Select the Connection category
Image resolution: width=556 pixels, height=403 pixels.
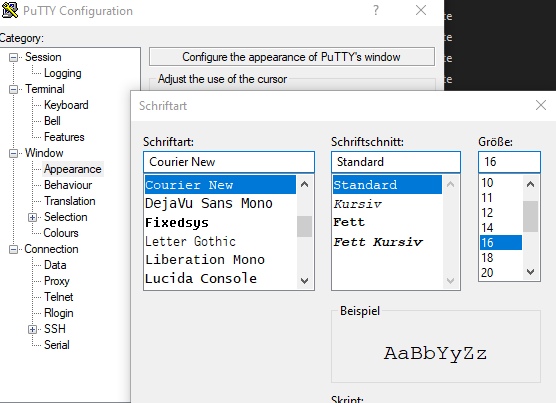(x=51, y=249)
